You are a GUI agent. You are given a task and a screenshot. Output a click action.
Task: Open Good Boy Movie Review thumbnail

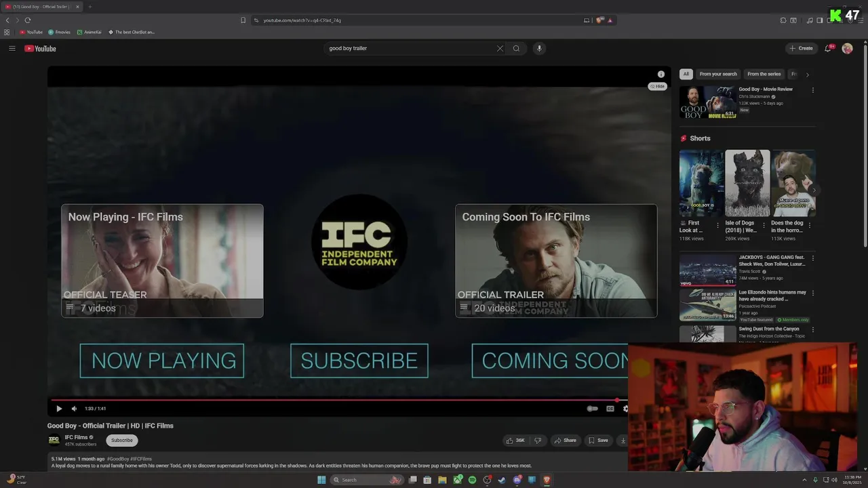click(708, 102)
